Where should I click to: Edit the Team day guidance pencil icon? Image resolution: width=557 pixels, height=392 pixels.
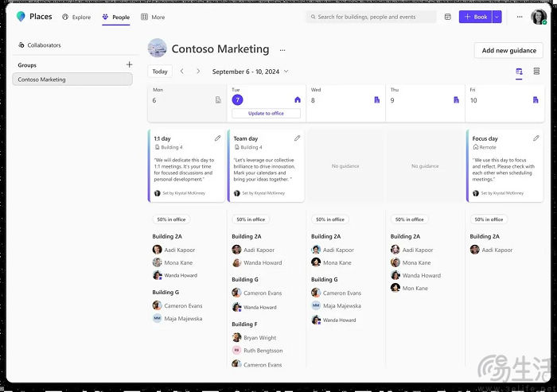click(x=297, y=138)
